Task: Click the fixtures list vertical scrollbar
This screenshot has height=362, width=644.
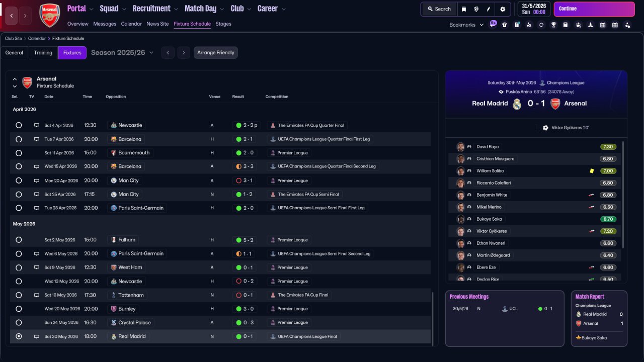Action: 432,318
